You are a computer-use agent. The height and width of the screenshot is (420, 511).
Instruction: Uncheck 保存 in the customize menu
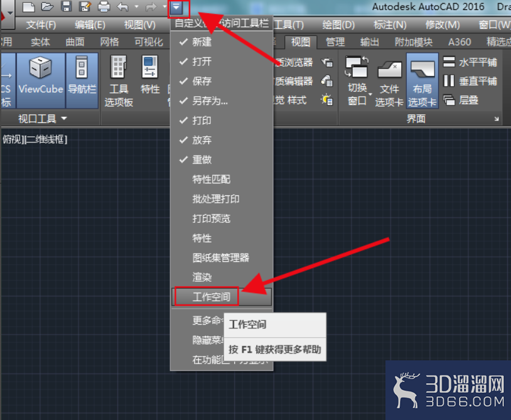click(x=222, y=81)
